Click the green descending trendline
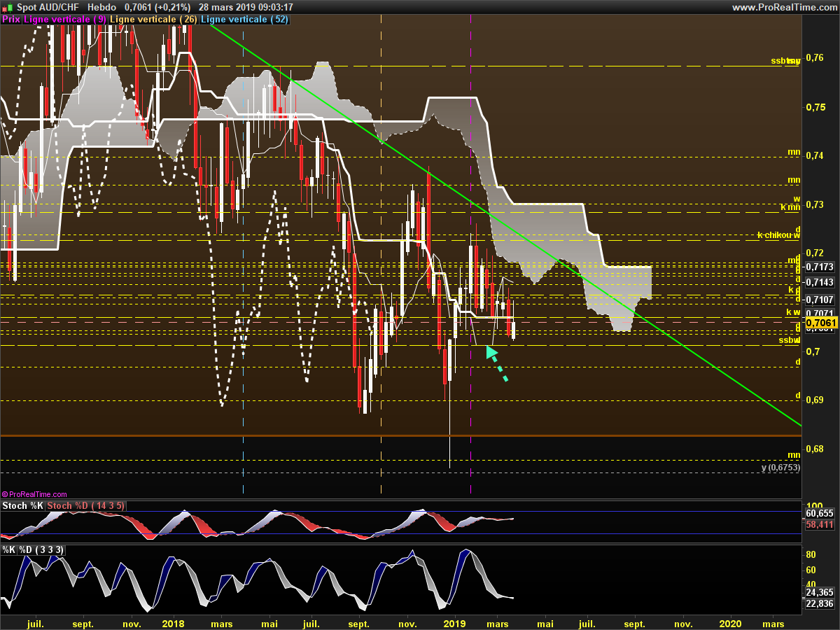The width and height of the screenshot is (840, 630). point(504,225)
